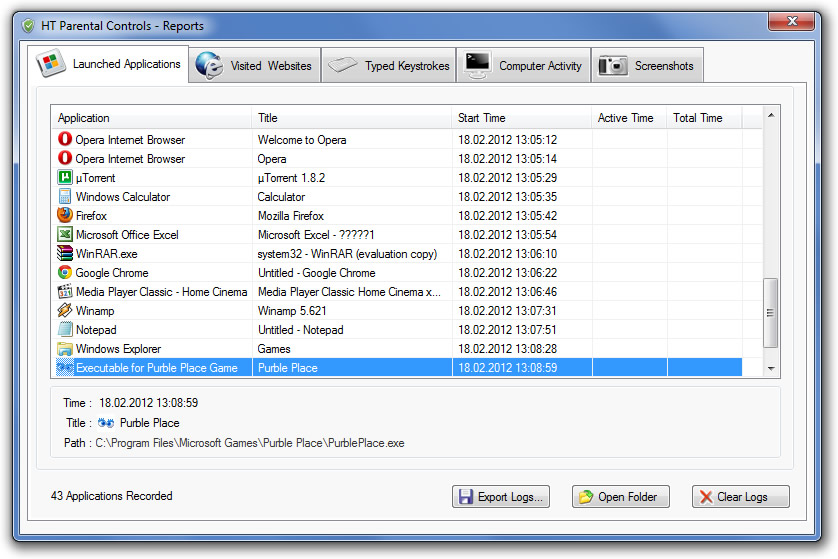This screenshot has height=559, width=838.
Task: Click the Microsoft Office Excel icon
Action: [65, 234]
